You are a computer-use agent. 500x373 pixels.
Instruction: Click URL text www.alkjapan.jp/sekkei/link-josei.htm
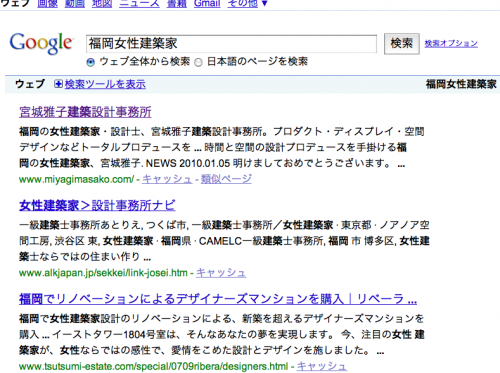(x=103, y=273)
